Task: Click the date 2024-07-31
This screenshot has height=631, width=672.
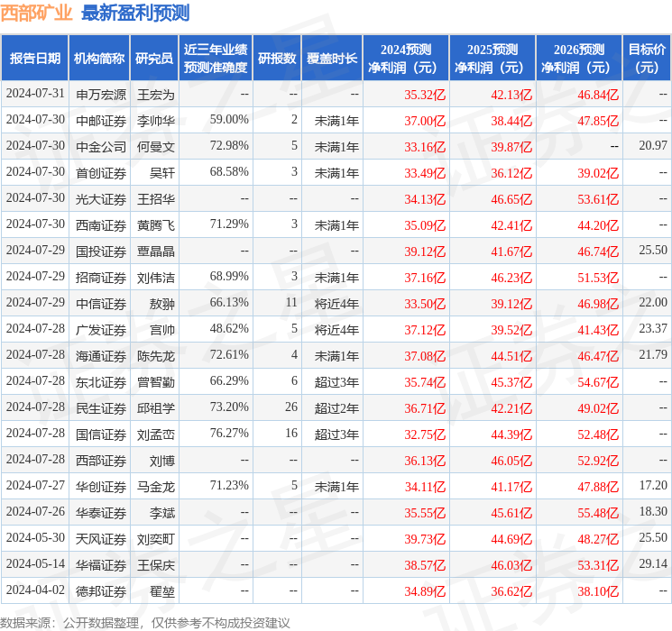Action: tap(35, 94)
